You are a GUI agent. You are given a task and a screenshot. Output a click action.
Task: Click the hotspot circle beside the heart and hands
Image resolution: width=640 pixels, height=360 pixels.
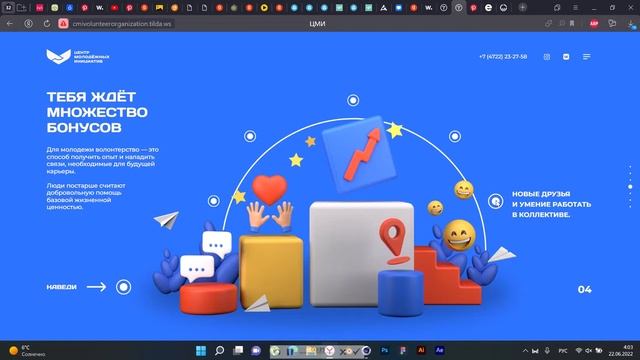(x=213, y=201)
